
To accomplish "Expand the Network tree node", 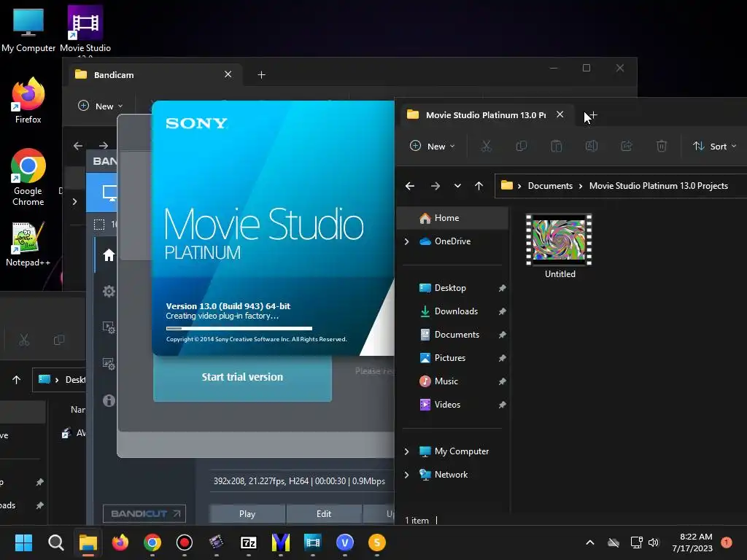I will click(406, 475).
